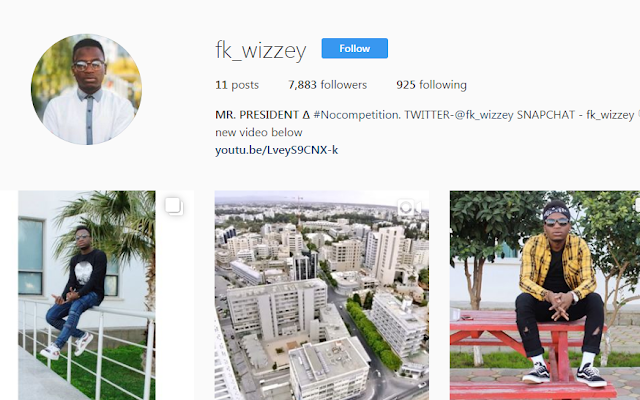The height and width of the screenshot is (400, 640).
Task: Click the MR. PRESIDENT bio name
Action: point(257,115)
